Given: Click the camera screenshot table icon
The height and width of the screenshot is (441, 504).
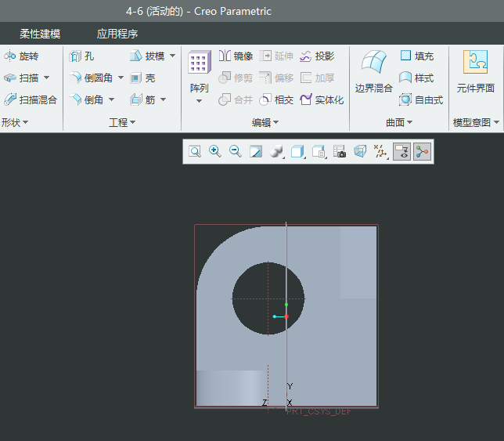Looking at the screenshot, I should [x=340, y=151].
